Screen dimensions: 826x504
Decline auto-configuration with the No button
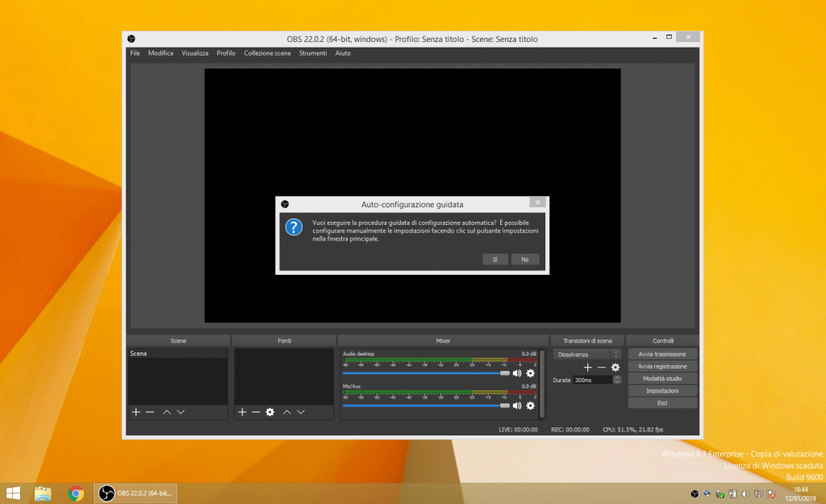(525, 259)
